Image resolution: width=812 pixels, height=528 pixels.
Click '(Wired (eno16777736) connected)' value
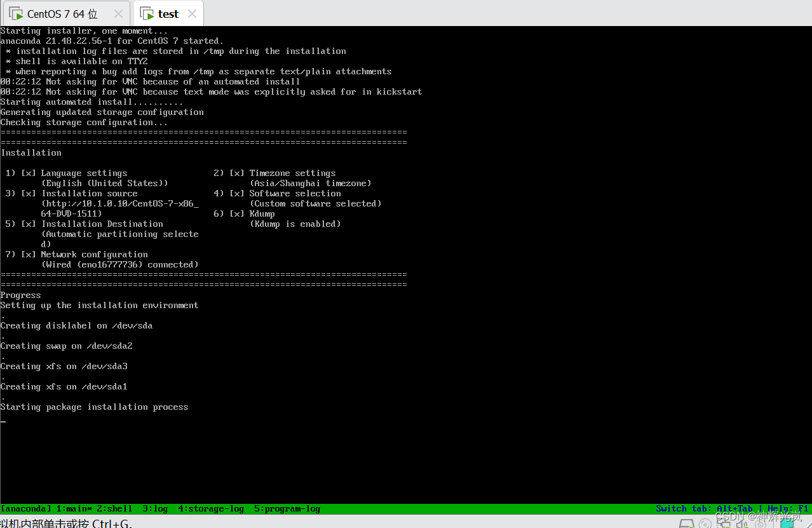[x=119, y=264]
